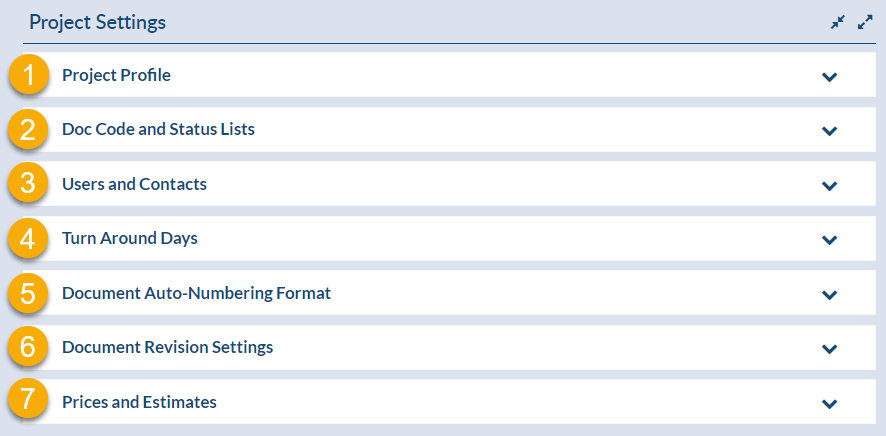Screen dimensions: 886x436
Task: Click the orange number 5 badge
Action: (28, 293)
